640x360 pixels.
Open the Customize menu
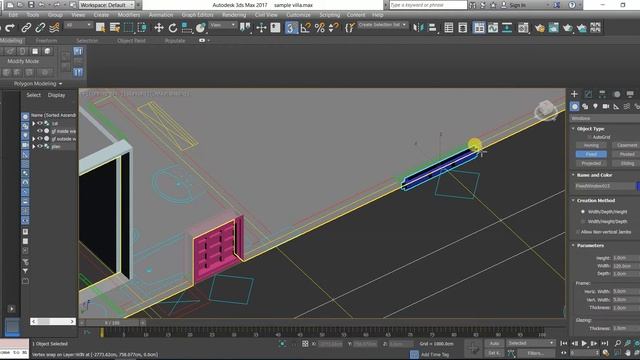[x=298, y=15]
